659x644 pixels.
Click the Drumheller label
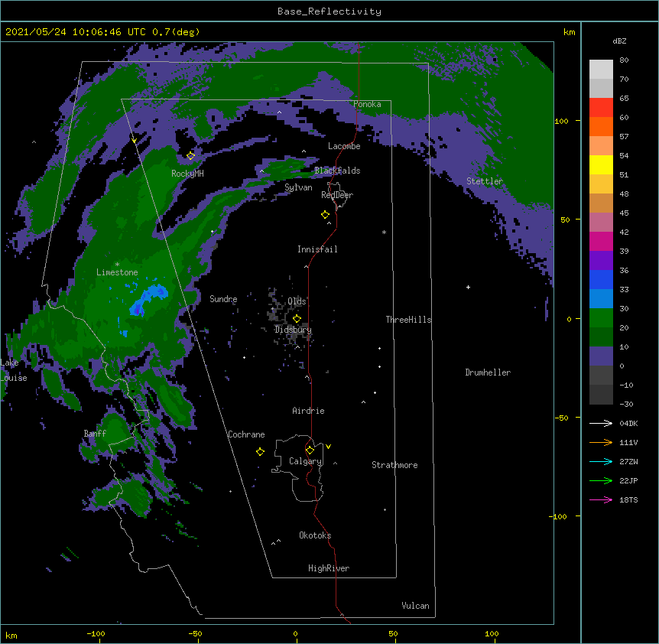[488, 372]
